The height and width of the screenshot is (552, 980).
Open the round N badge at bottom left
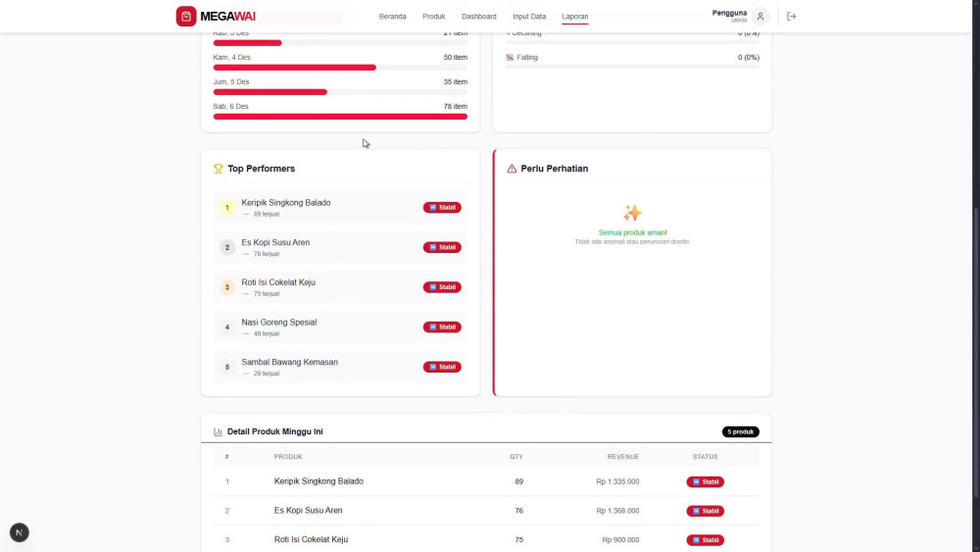tap(20, 532)
